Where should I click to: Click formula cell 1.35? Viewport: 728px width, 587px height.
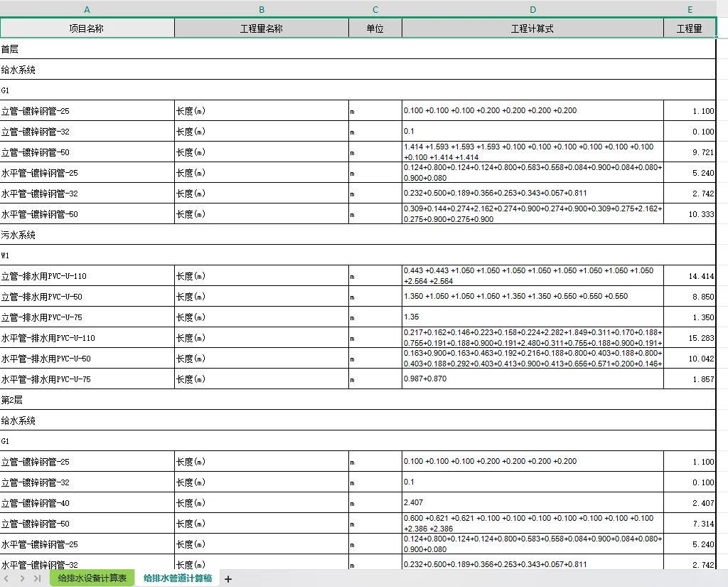click(x=532, y=317)
